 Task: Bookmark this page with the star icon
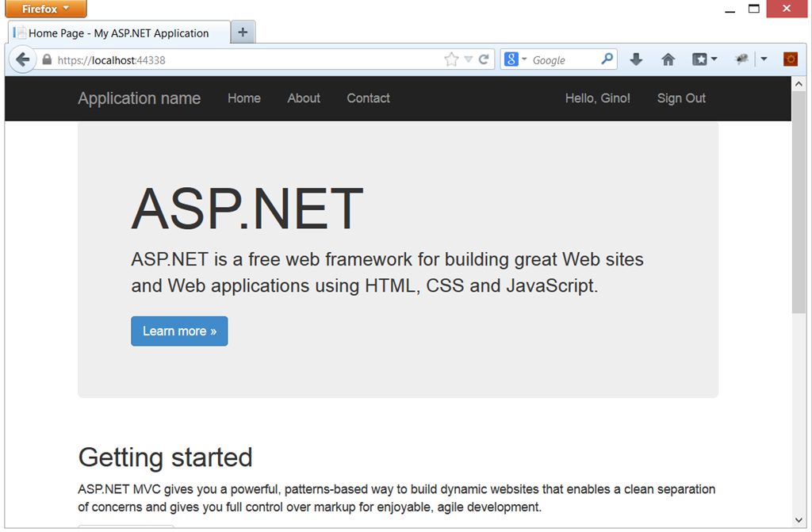pos(451,59)
